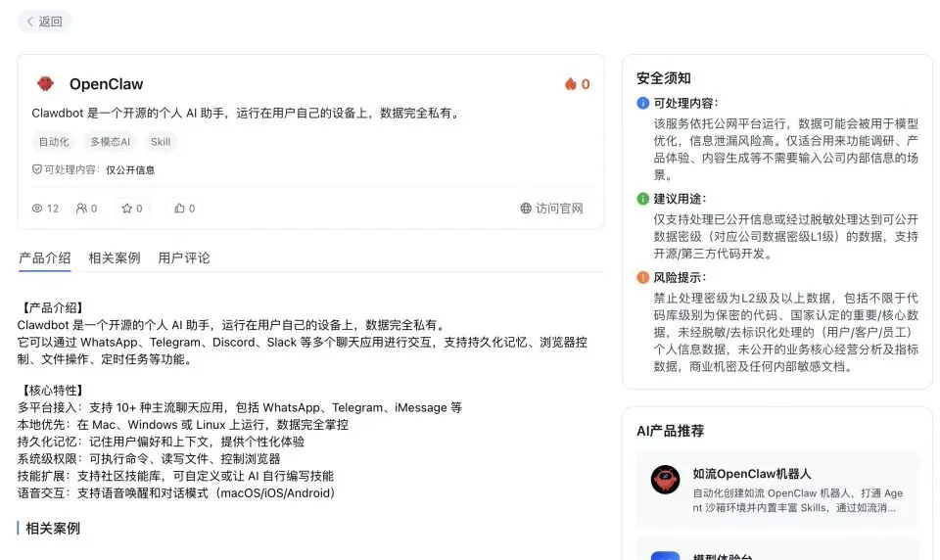Click the OpenClaw red mascot logo
This screenshot has height=560, width=940.
(x=46, y=84)
